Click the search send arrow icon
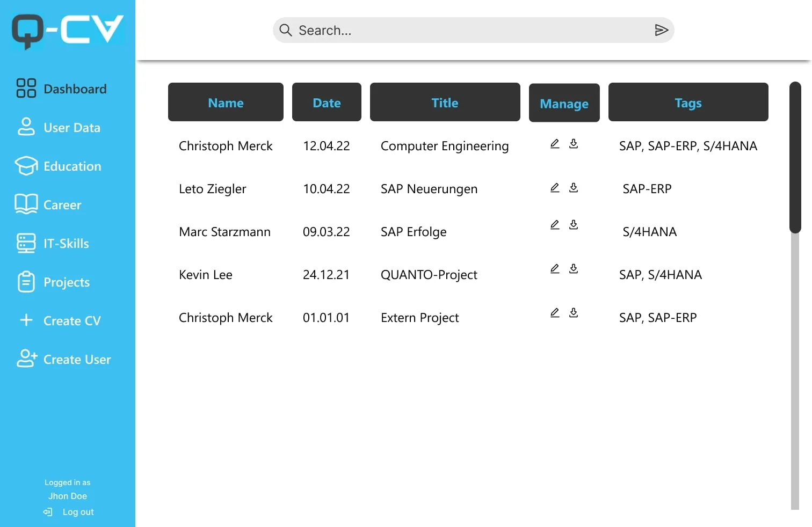 click(661, 31)
